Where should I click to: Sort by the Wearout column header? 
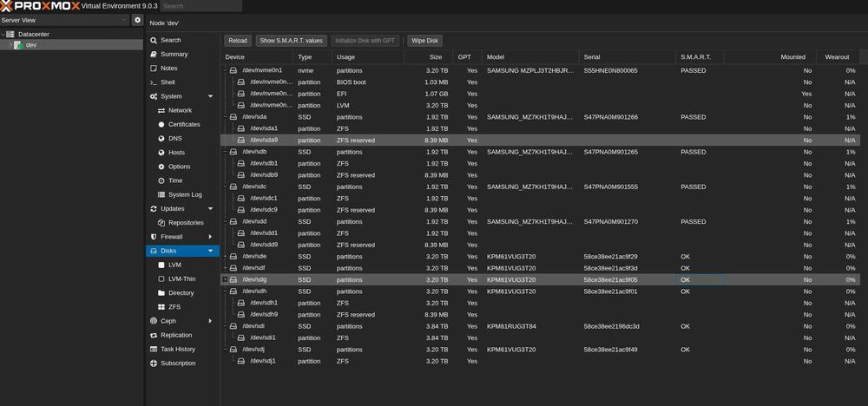click(838, 57)
